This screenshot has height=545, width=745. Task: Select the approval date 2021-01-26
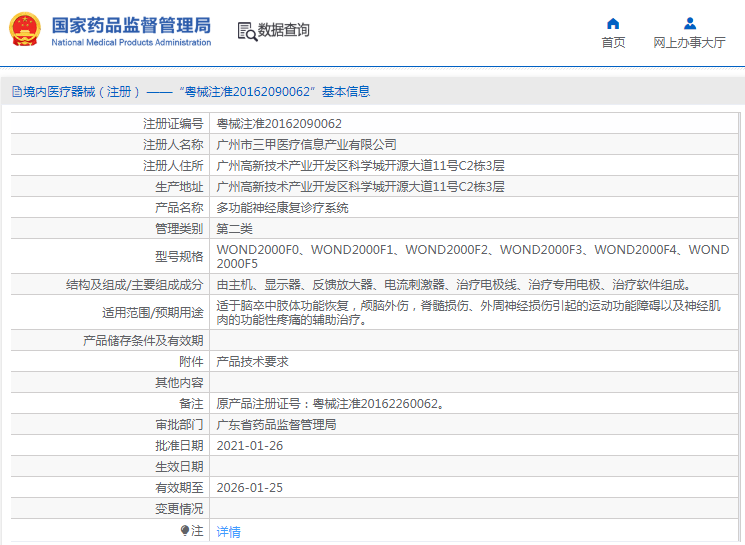[x=250, y=446]
